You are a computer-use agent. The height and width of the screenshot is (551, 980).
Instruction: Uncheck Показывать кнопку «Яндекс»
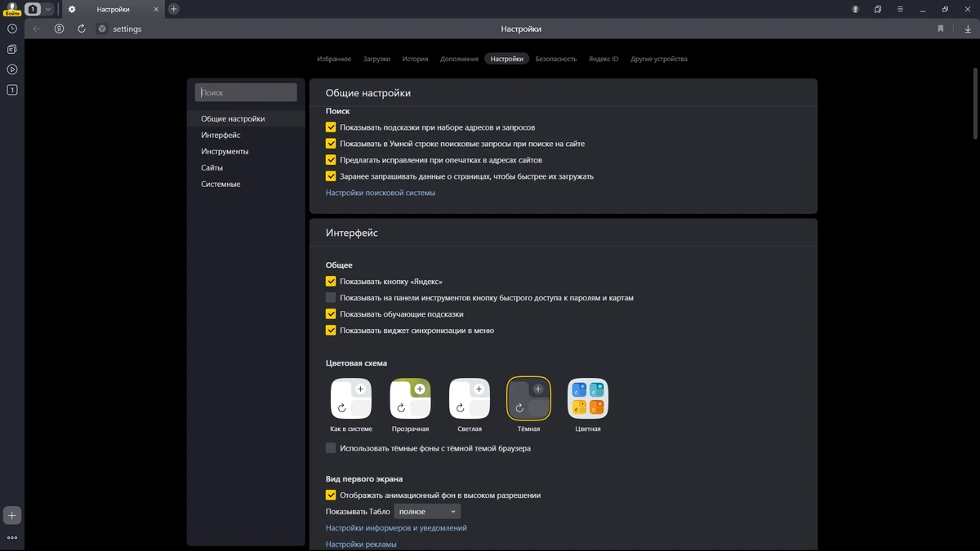pyautogui.click(x=331, y=282)
